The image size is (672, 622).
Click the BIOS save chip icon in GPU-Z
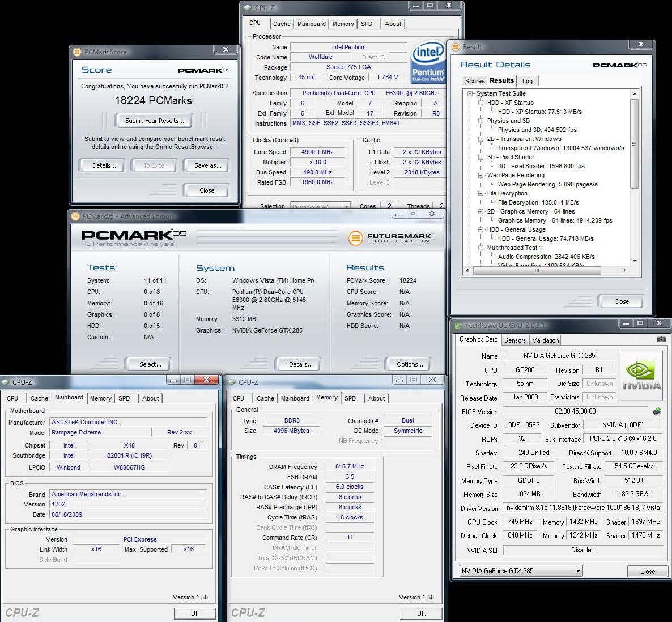657,411
